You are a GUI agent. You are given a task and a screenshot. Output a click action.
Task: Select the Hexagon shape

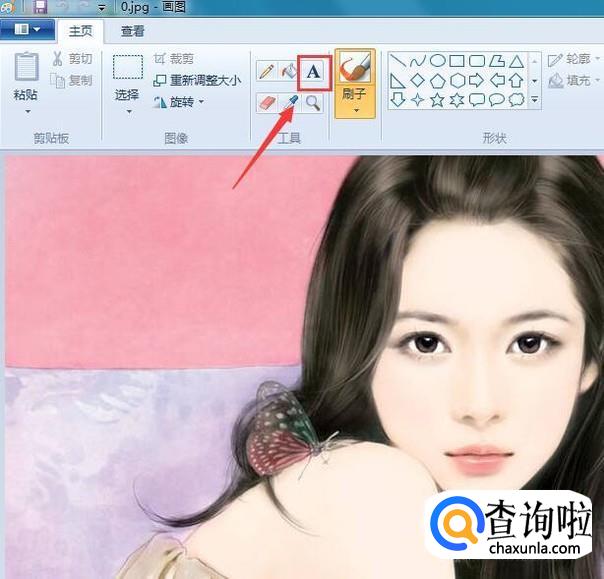coord(458,81)
